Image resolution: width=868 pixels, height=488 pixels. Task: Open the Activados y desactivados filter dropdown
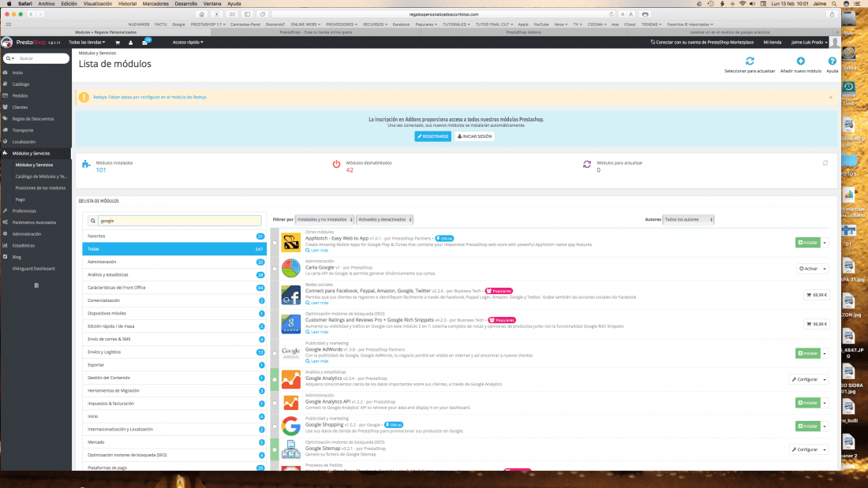click(385, 220)
